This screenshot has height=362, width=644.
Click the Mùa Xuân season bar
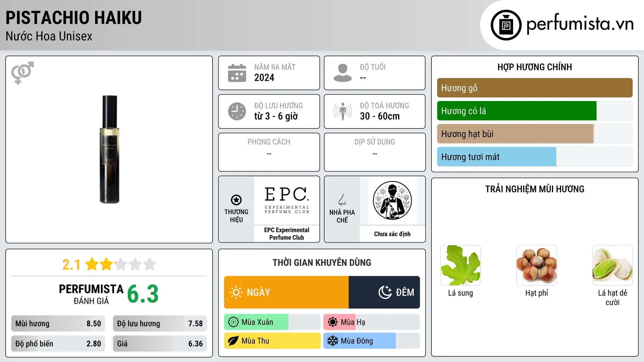tap(272, 322)
